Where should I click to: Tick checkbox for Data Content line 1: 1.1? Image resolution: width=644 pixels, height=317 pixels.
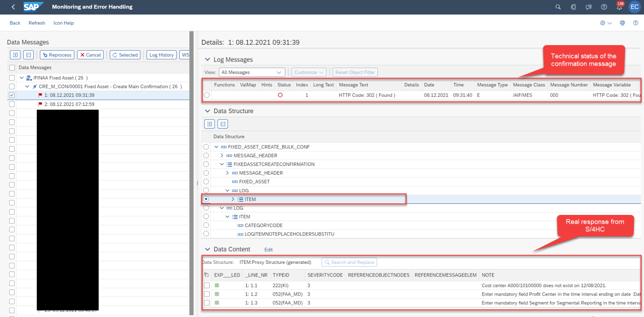click(207, 285)
